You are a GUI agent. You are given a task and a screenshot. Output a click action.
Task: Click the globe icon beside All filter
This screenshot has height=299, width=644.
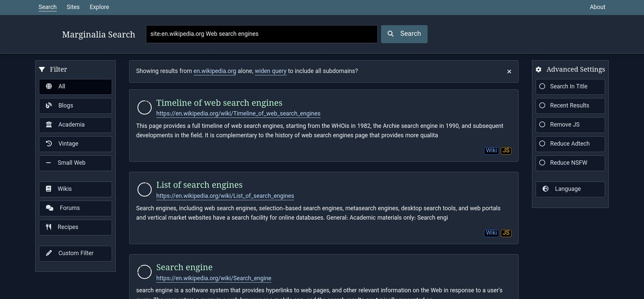49,86
